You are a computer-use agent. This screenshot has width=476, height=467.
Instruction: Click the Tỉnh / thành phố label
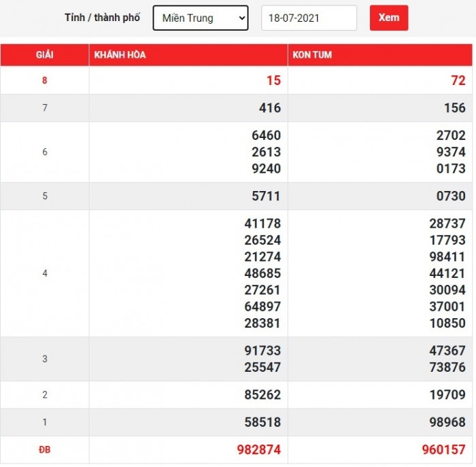pos(103,18)
